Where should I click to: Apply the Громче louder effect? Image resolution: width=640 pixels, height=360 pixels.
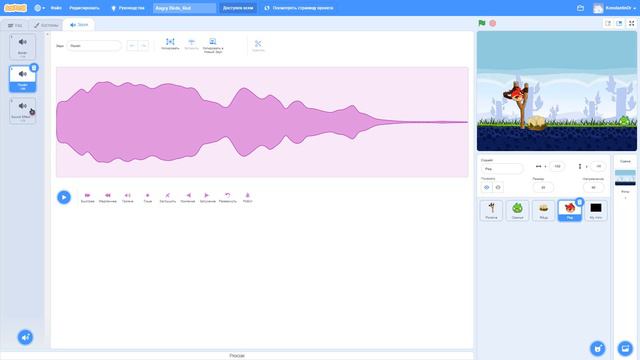click(128, 198)
